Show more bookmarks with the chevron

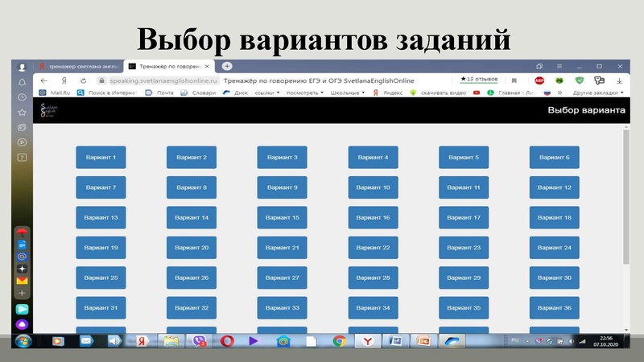(559, 93)
